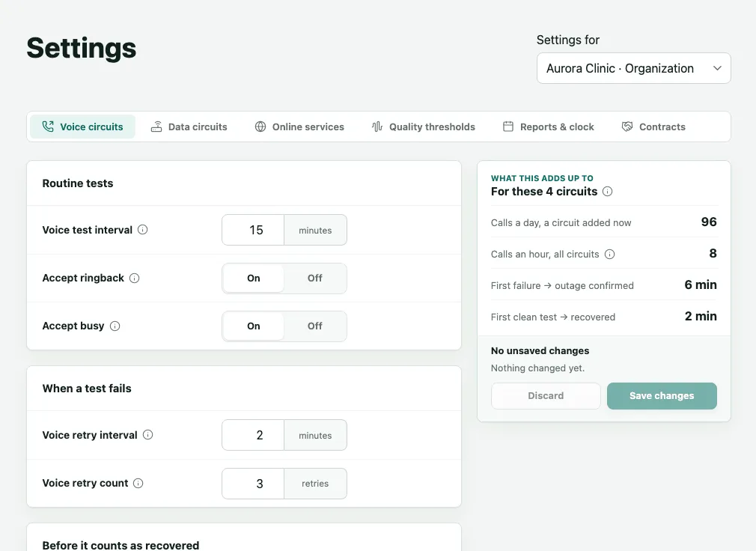The image size is (756, 551).
Task: Set Accept busy to Off
Action: tap(315, 326)
